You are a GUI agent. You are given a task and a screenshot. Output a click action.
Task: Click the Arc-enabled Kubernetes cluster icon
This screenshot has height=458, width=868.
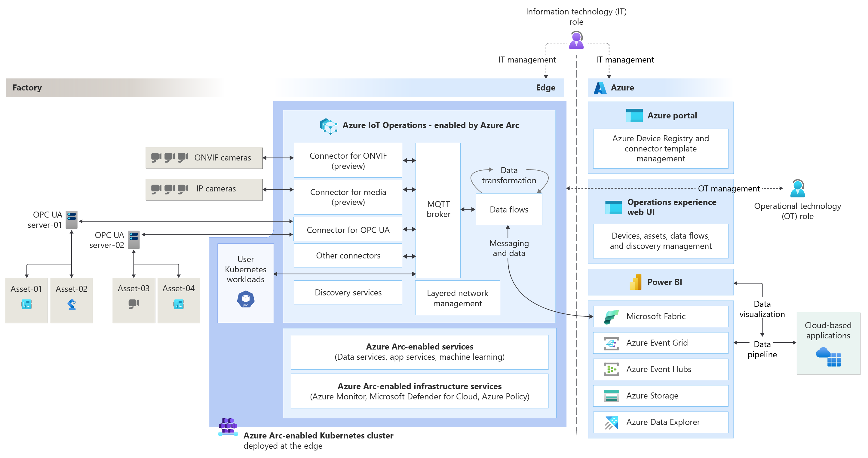[x=228, y=427]
